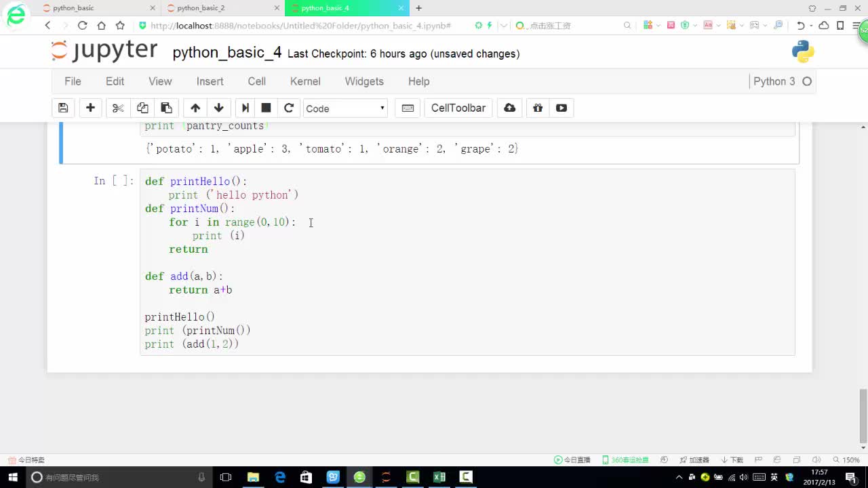The height and width of the screenshot is (488, 868).
Task: Open the Kernel menu
Action: pyautogui.click(x=305, y=81)
